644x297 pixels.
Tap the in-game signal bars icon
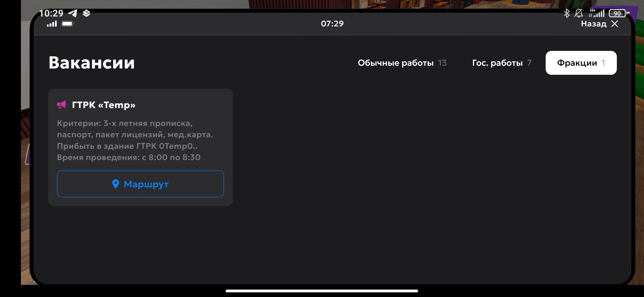(x=52, y=24)
